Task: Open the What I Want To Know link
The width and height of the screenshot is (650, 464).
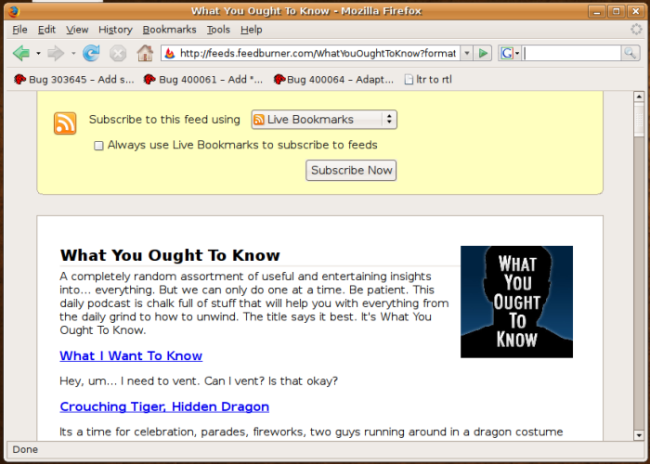Action: 131,356
